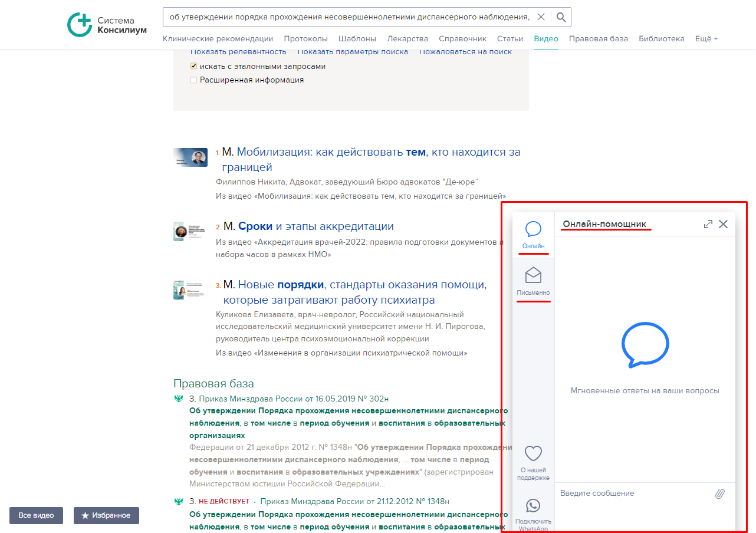This screenshot has width=756, height=533.
Task: Click Из видео «Изменения в организации психиатрической помощи»
Action: coord(341,353)
